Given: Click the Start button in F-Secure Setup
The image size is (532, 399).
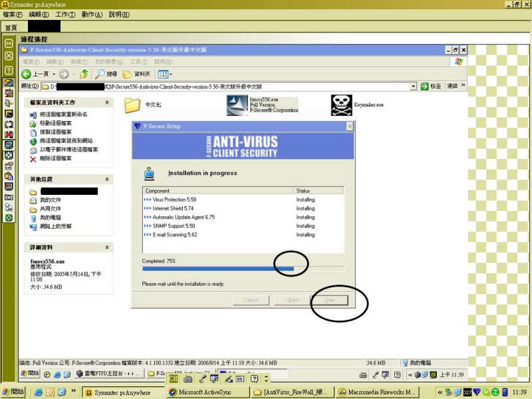Looking at the screenshot, I should (x=329, y=301).
